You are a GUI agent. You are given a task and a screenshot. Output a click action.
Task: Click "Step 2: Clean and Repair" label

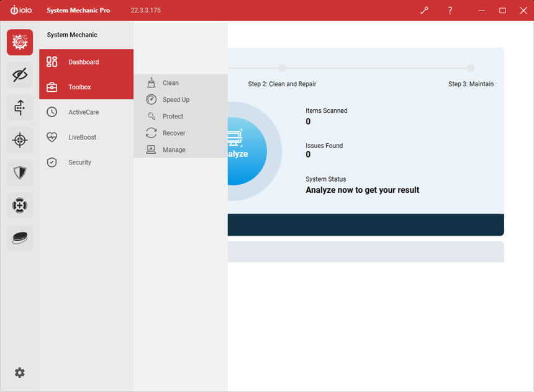282,84
